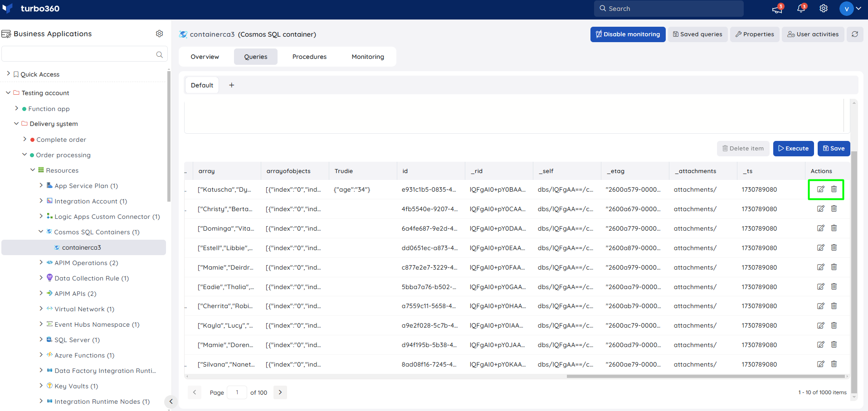The width and height of the screenshot is (868, 411).
Task: Open Business Applications settings gear
Action: [x=160, y=34]
